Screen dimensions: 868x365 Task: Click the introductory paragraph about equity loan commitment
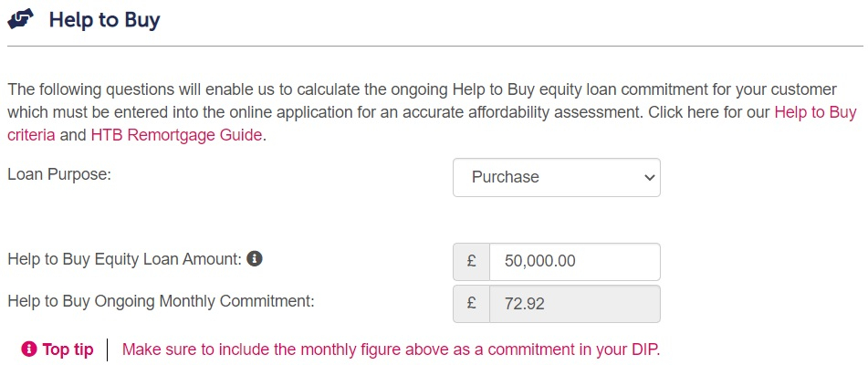point(432,112)
